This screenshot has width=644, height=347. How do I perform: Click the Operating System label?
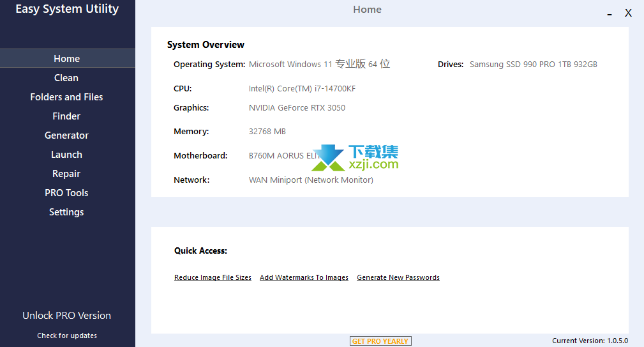(x=209, y=65)
